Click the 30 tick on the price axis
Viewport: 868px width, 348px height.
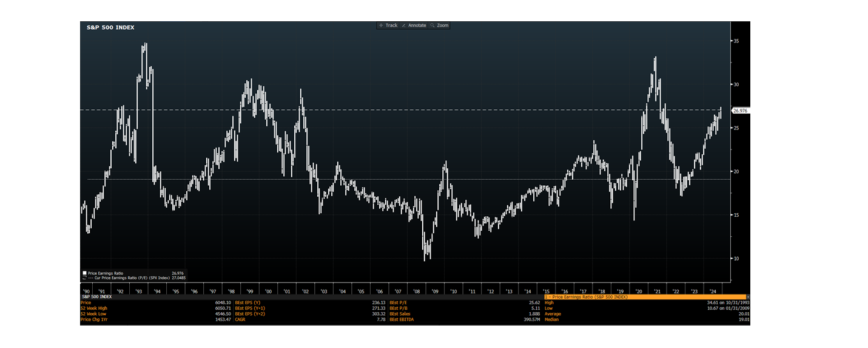click(736, 84)
